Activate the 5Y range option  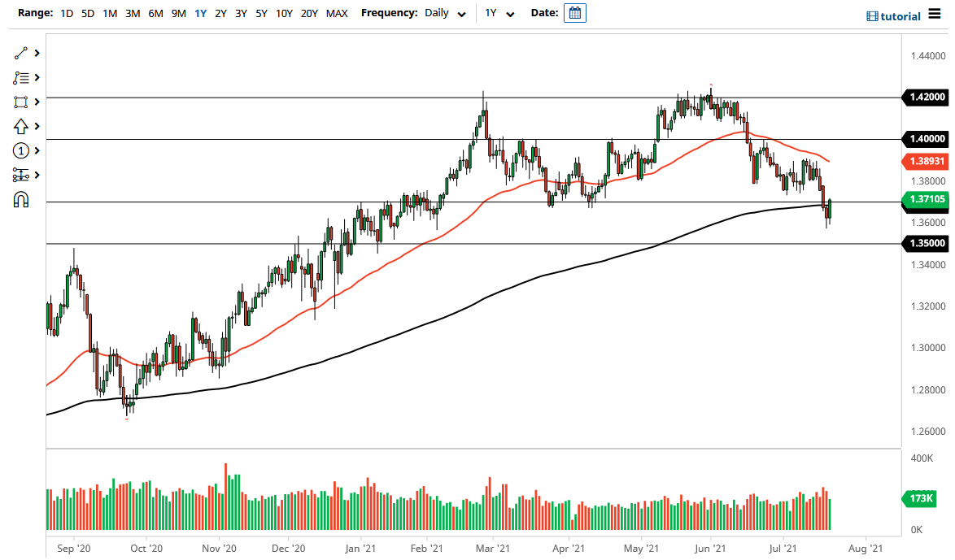point(260,14)
